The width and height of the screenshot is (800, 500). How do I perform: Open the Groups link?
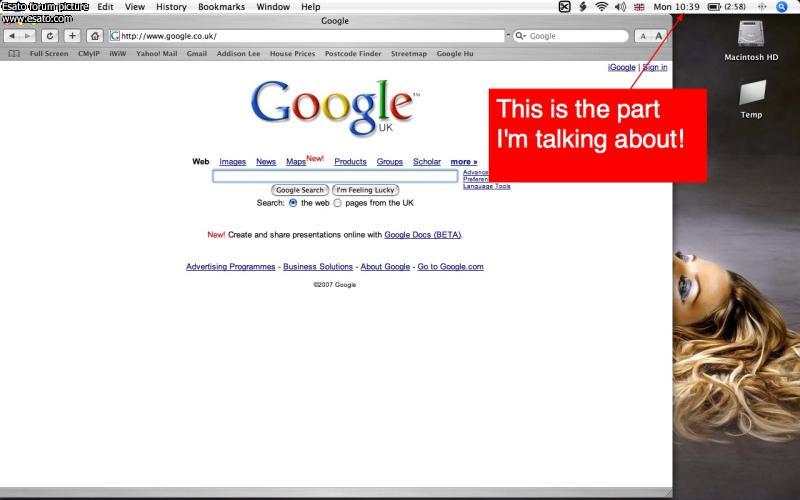click(x=390, y=162)
